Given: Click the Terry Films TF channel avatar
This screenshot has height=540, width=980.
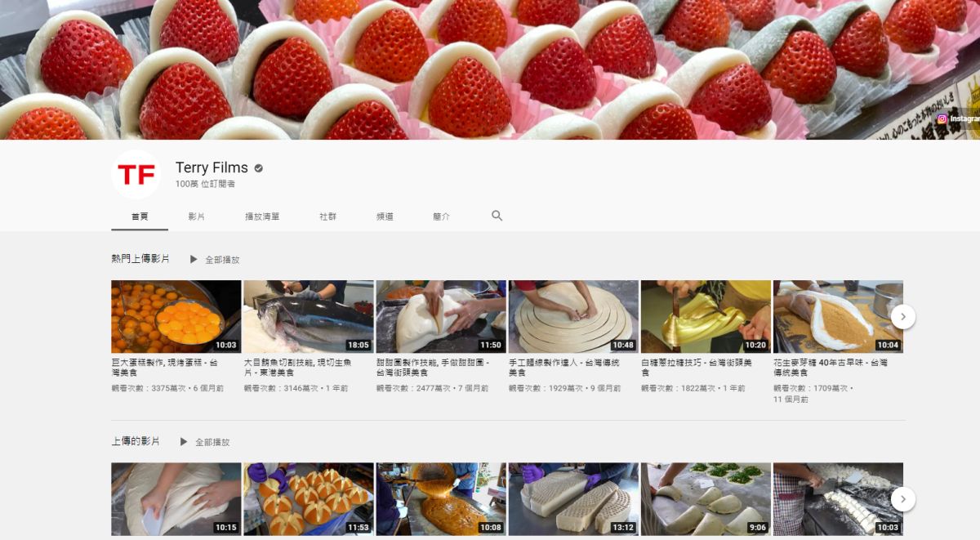Looking at the screenshot, I should click(x=136, y=174).
